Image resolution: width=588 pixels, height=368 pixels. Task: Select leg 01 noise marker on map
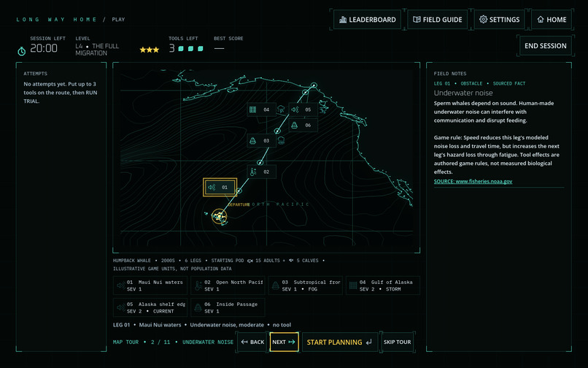[220, 187]
